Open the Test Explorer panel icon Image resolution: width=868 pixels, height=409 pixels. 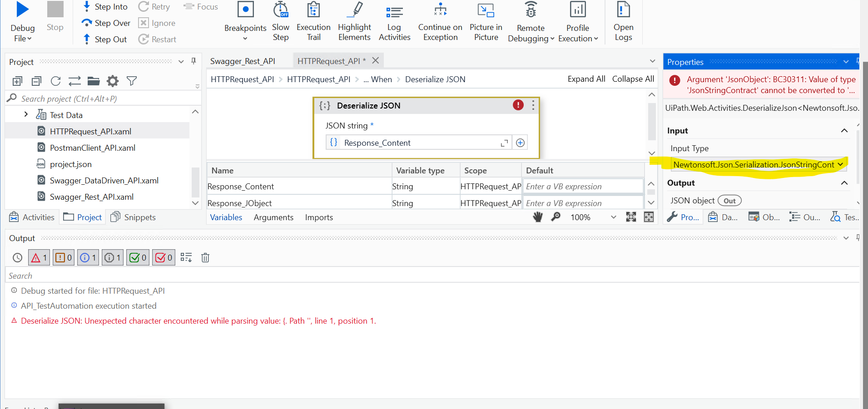(x=844, y=217)
